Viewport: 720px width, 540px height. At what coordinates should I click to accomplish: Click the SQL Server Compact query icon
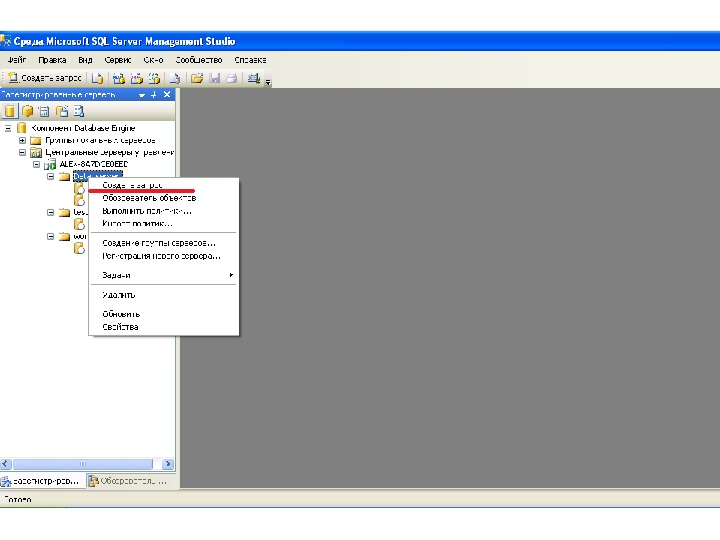coord(175,79)
